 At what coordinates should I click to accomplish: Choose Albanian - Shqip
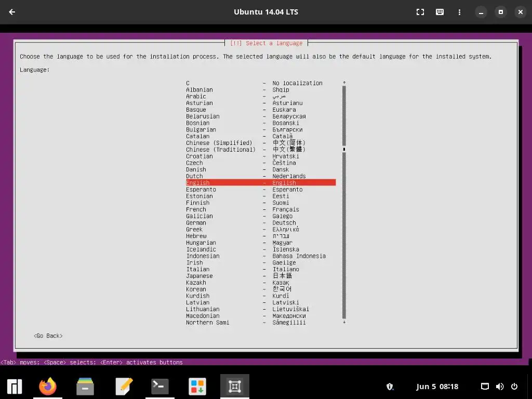point(261,89)
